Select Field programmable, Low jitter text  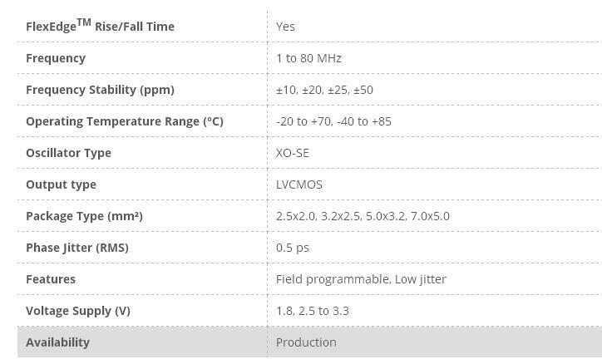(361, 279)
